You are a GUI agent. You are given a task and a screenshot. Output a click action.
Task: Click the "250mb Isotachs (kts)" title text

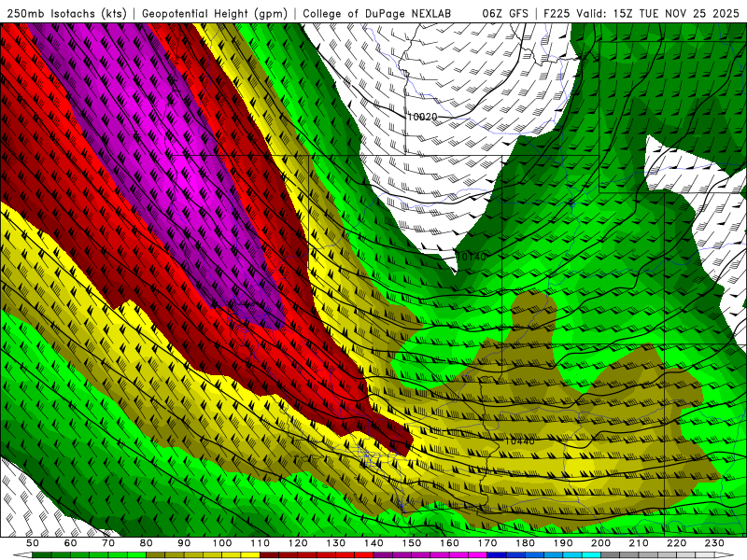click(x=66, y=13)
